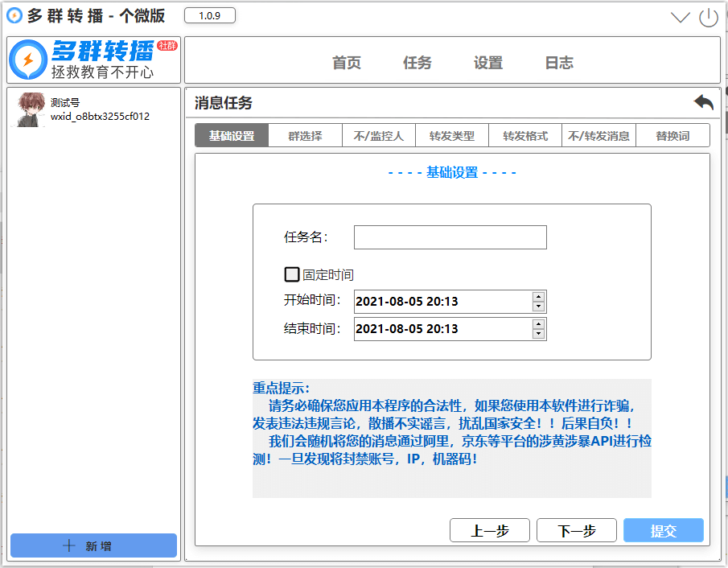Click the 测试号 account name
This screenshot has width=728, height=568.
(x=65, y=102)
